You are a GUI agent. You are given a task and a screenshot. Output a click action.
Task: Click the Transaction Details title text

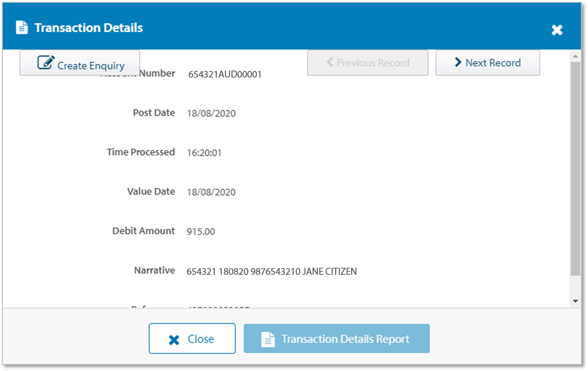point(89,28)
